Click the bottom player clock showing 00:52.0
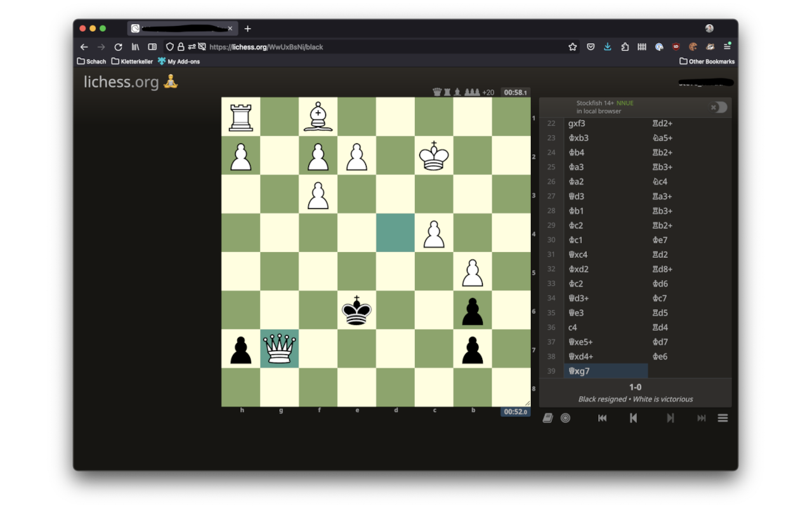This screenshot has width=812, height=508. [515, 411]
